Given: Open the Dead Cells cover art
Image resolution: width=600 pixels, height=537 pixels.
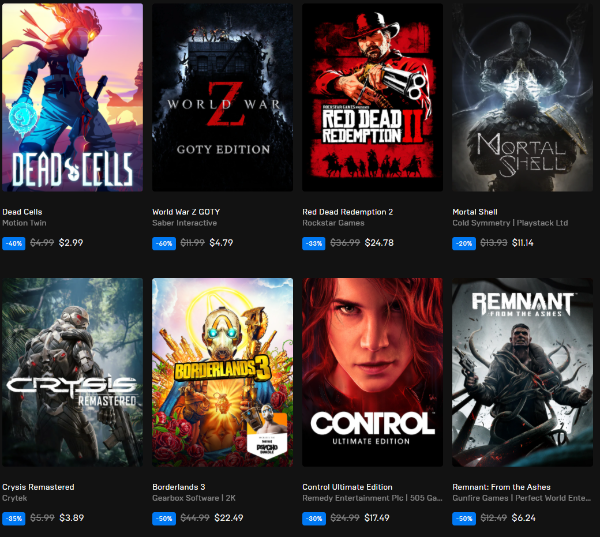Looking at the screenshot, I should [72, 97].
